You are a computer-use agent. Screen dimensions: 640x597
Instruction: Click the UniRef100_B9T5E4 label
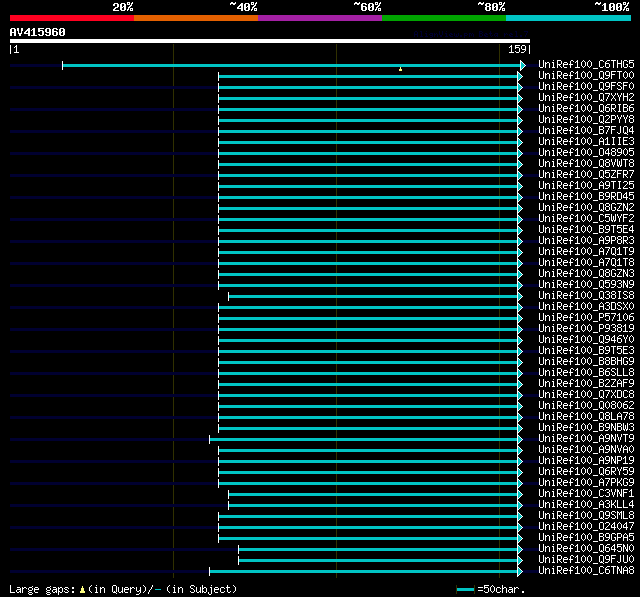586,230
